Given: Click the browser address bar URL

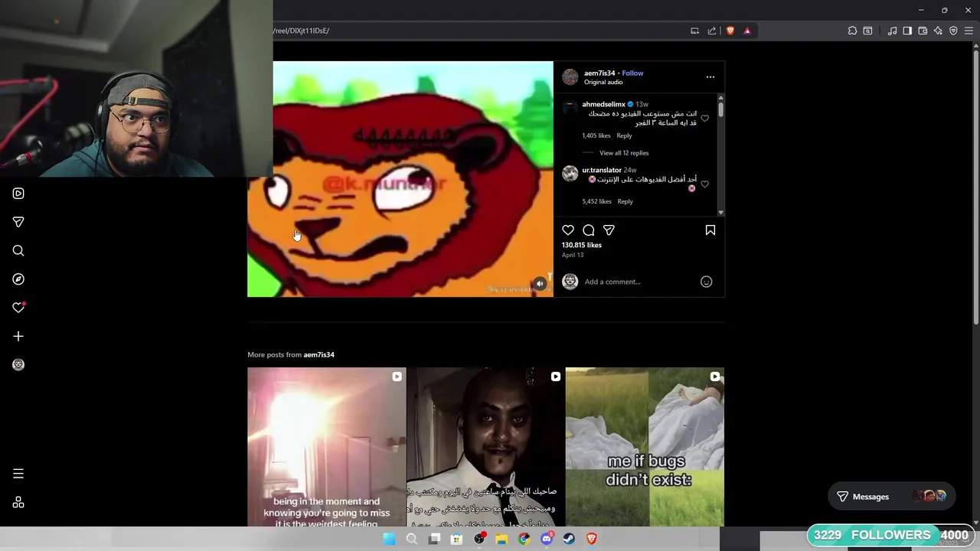Looking at the screenshot, I should click(302, 31).
